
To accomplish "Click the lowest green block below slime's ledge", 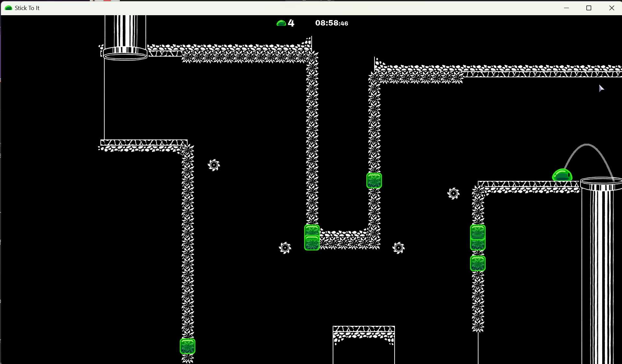I will 478,263.
